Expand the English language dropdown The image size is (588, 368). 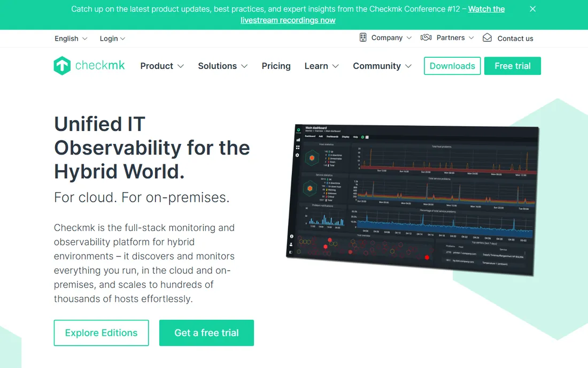[71, 39]
